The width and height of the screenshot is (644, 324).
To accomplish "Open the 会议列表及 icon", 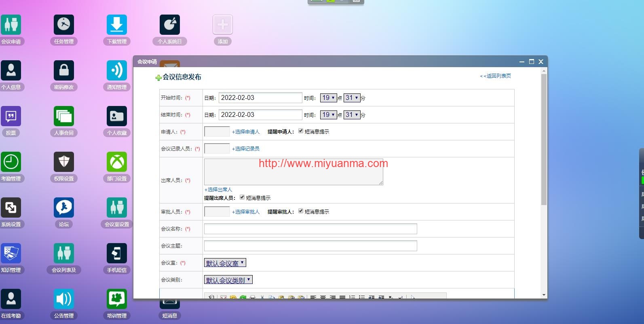I will tap(64, 253).
